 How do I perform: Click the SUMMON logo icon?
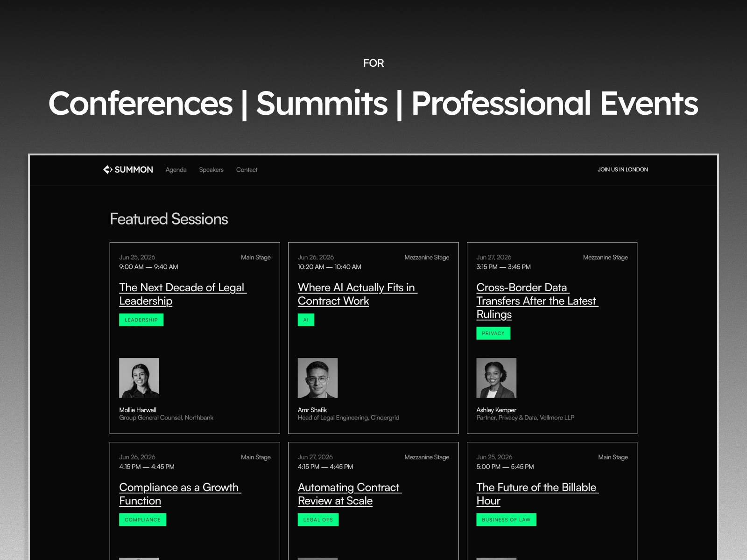[108, 169]
